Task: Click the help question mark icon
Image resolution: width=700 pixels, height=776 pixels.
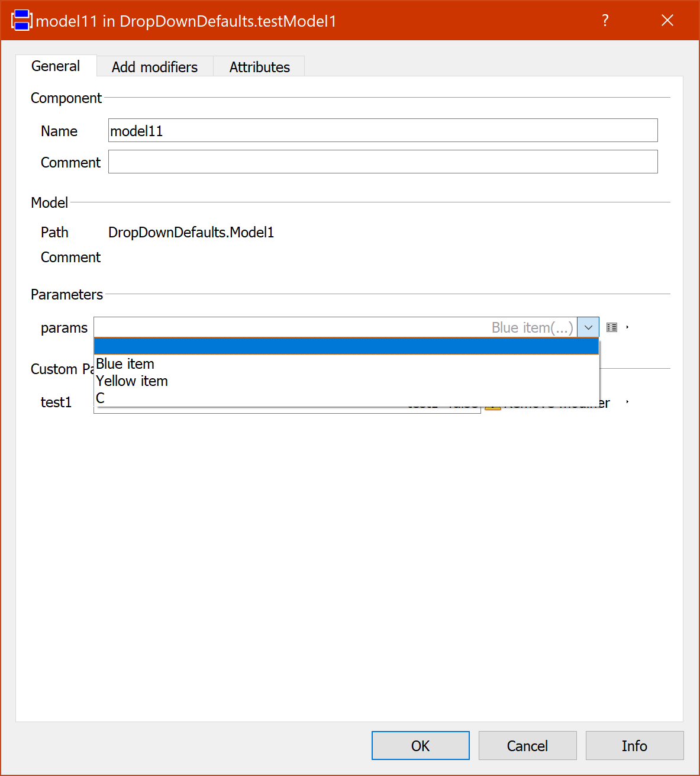Action: (x=605, y=20)
